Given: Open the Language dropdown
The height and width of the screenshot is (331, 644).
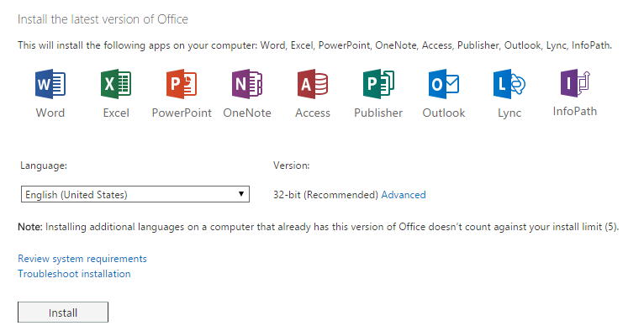Looking at the screenshot, I should pyautogui.click(x=135, y=194).
